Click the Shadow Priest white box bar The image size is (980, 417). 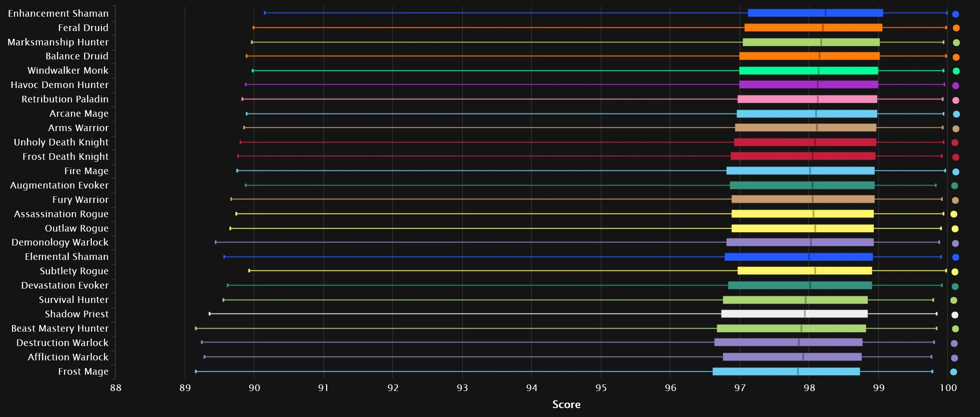point(794,314)
